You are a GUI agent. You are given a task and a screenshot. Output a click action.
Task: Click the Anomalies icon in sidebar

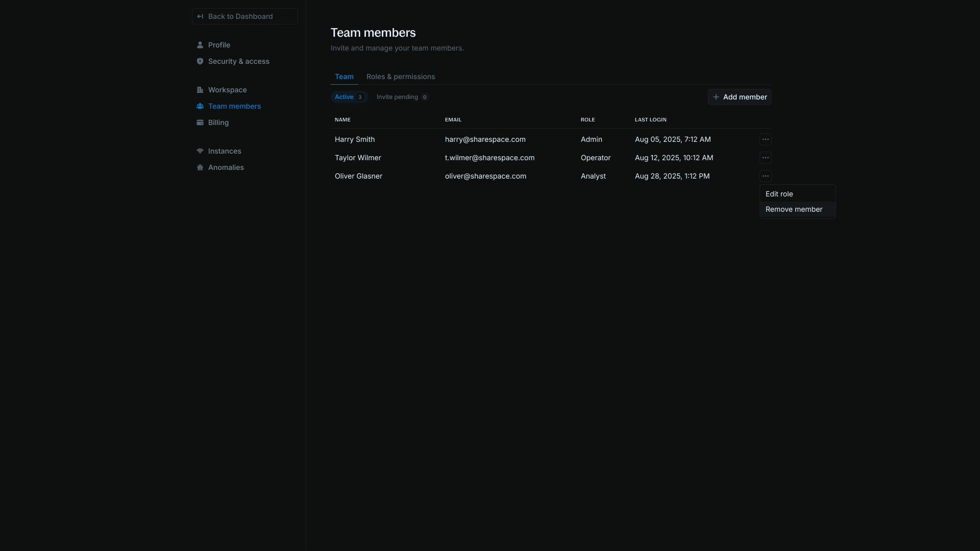200,167
